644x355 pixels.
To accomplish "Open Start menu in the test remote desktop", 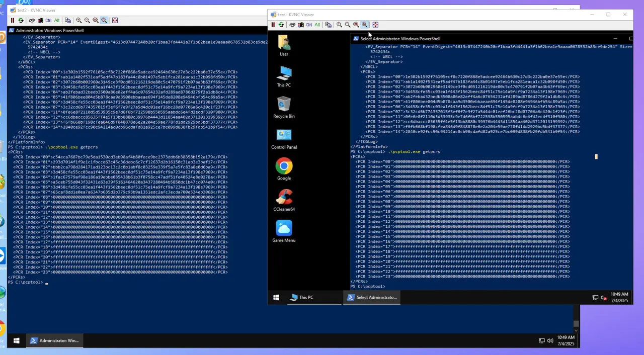I will tap(276, 298).
